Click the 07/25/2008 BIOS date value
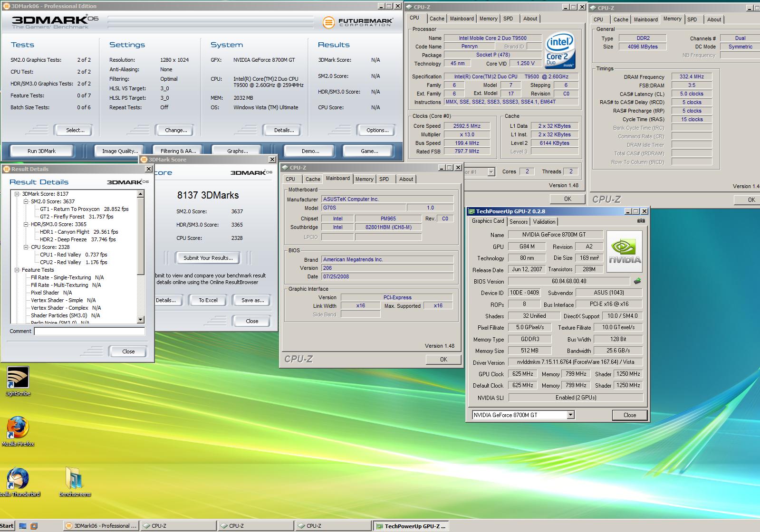Screen dimensions: 760x532 pyautogui.click(x=387, y=276)
